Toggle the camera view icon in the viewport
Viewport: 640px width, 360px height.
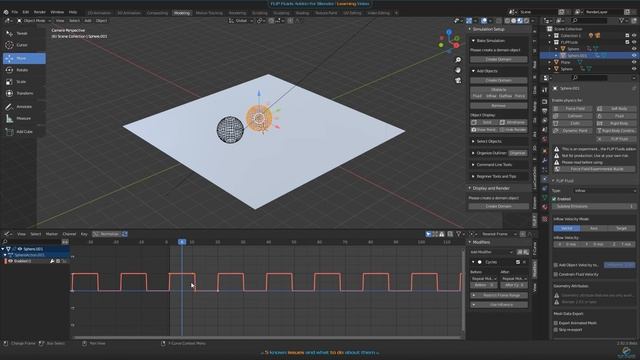click(x=458, y=80)
